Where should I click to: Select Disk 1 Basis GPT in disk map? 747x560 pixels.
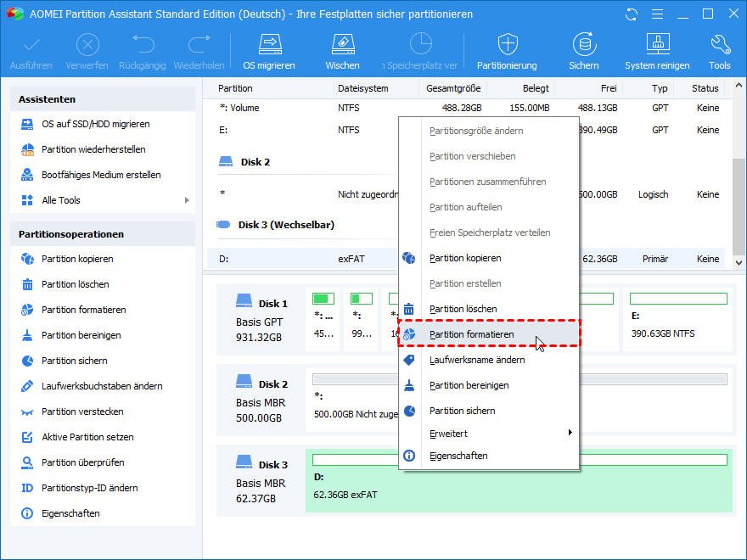(x=261, y=320)
